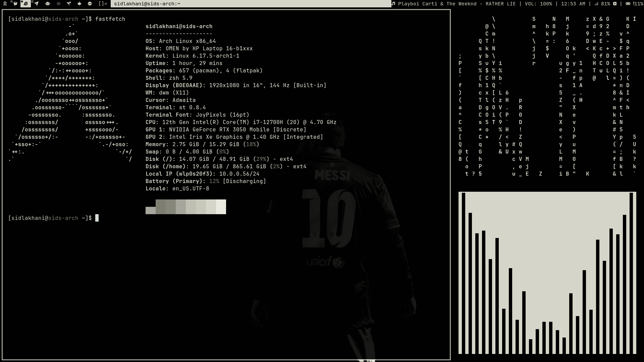Focus the audio visualizer bars window
Screen dimensions: 644x362
pos(547,273)
